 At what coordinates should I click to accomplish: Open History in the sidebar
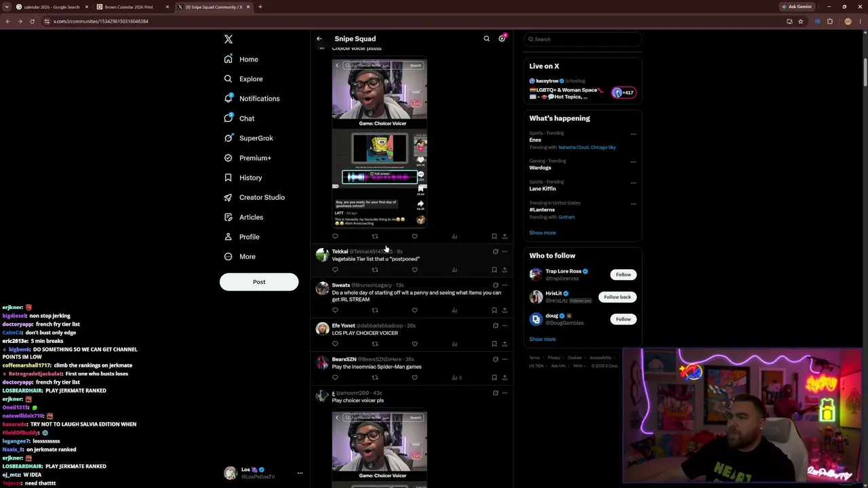point(243,178)
